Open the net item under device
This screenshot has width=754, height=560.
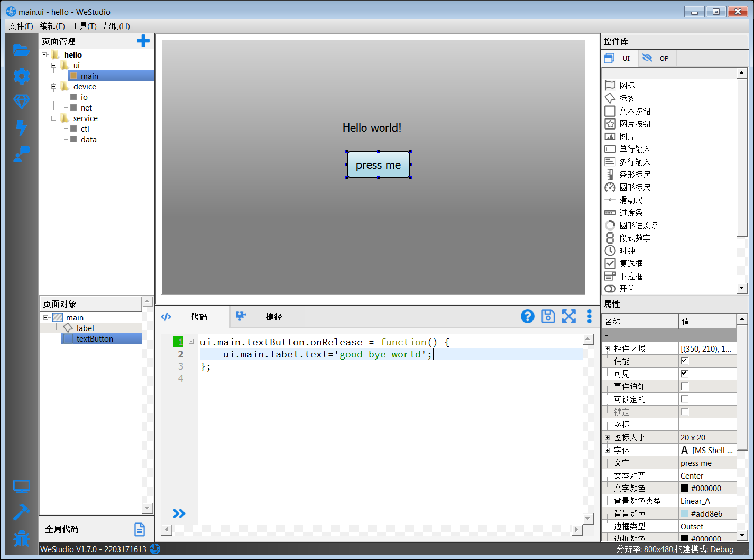(x=86, y=107)
